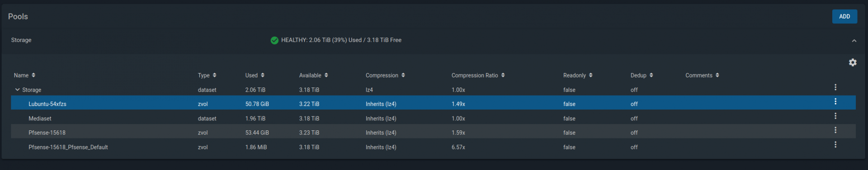Select the Mediaset dataset row
Image resolution: width=868 pixels, height=170 pixels.
pyautogui.click(x=433, y=119)
